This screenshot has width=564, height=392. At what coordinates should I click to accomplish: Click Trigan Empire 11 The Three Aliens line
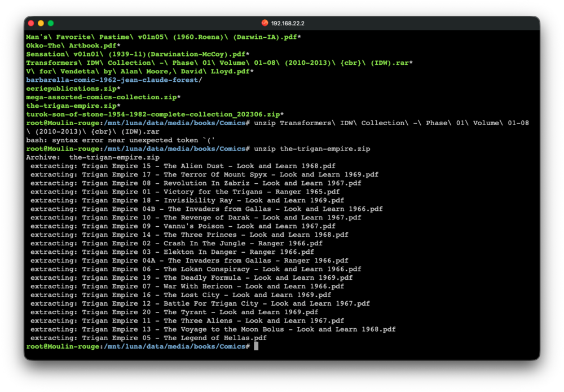pos(187,321)
